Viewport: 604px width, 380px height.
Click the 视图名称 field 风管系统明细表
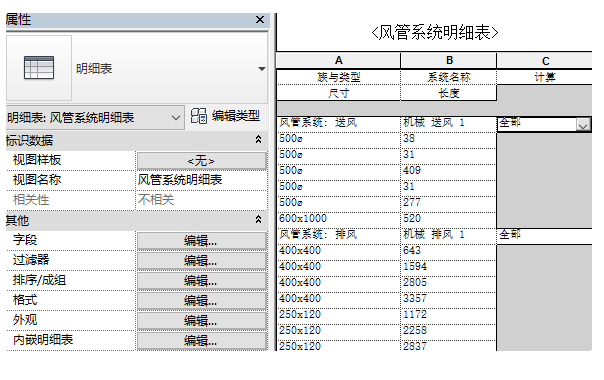coord(201,180)
